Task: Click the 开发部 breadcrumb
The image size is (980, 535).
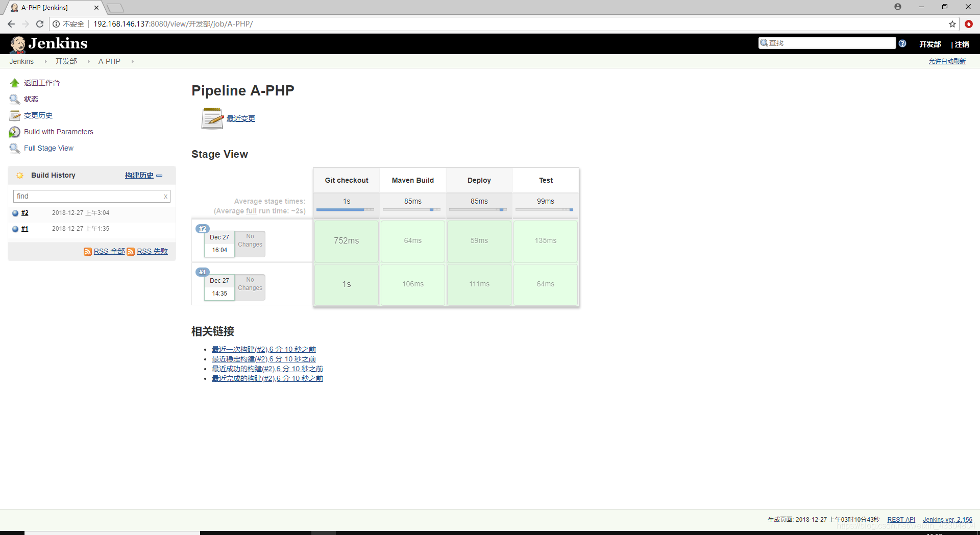Action: pos(66,61)
